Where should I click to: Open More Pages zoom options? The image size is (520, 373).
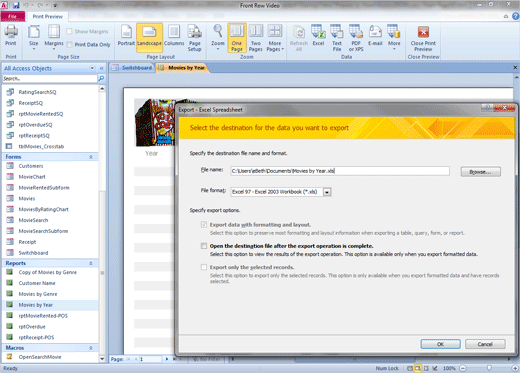(275, 38)
